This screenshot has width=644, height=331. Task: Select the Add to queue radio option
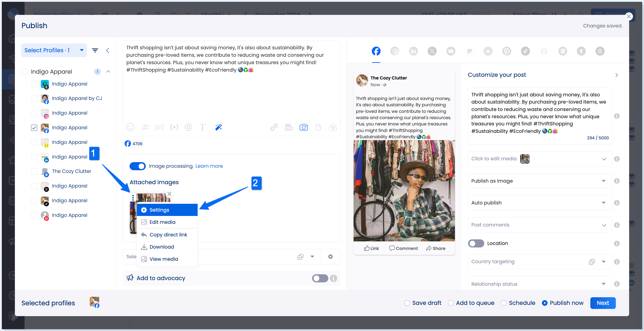point(450,303)
